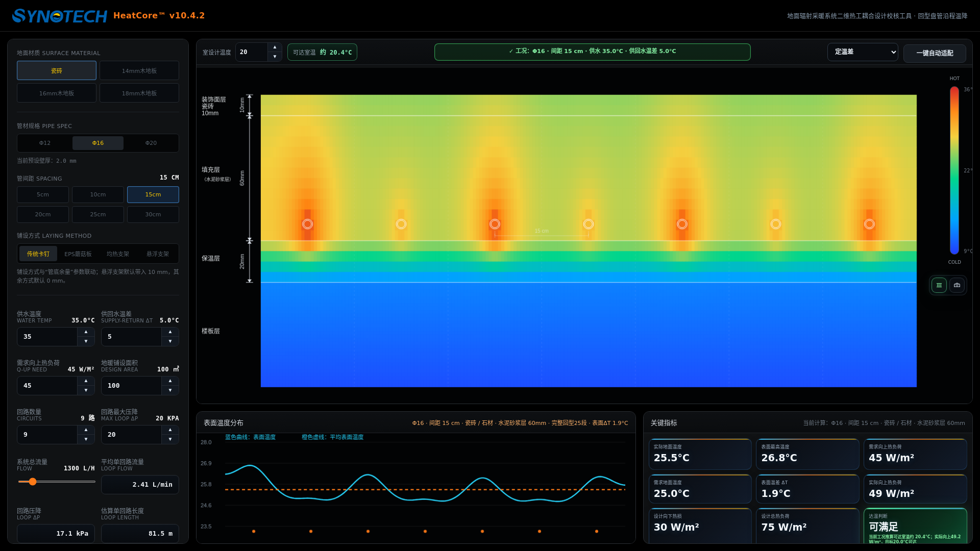
Task: Switch to the house-shaped view icon
Action: (957, 285)
